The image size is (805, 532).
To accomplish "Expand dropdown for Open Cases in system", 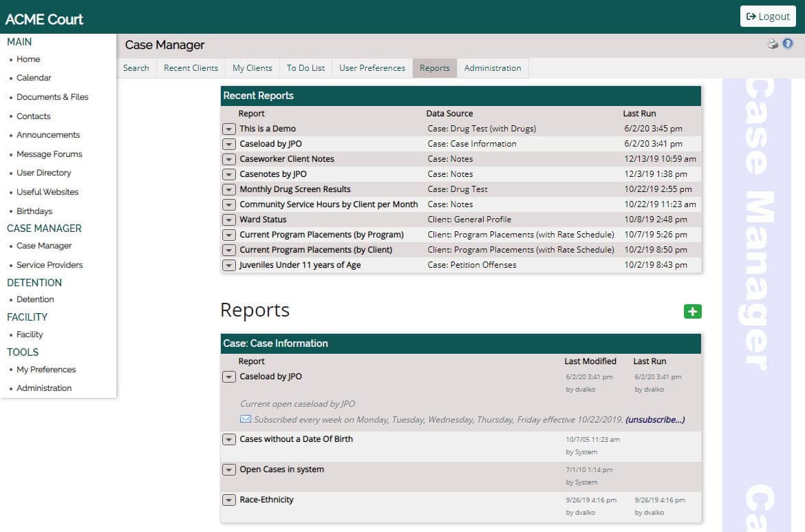I will click(229, 470).
